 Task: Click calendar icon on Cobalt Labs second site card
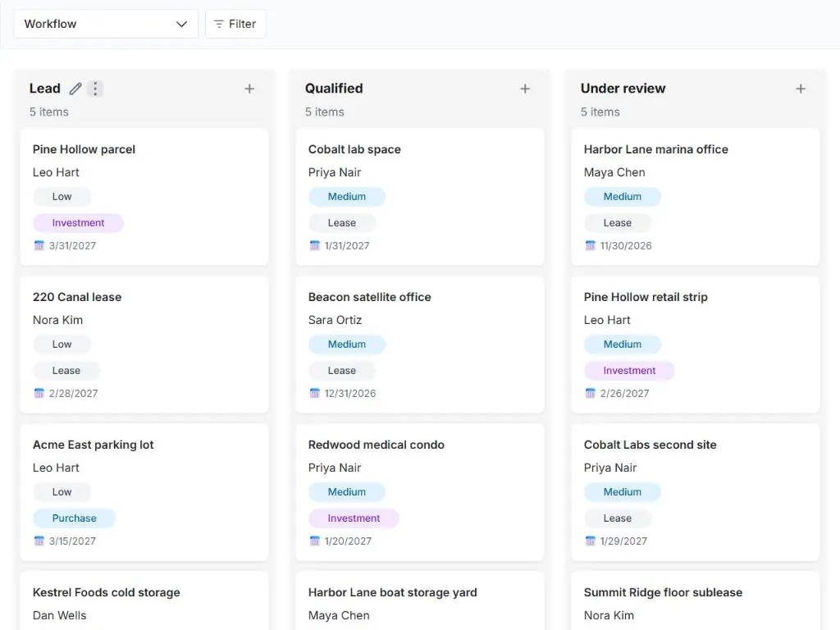point(591,541)
